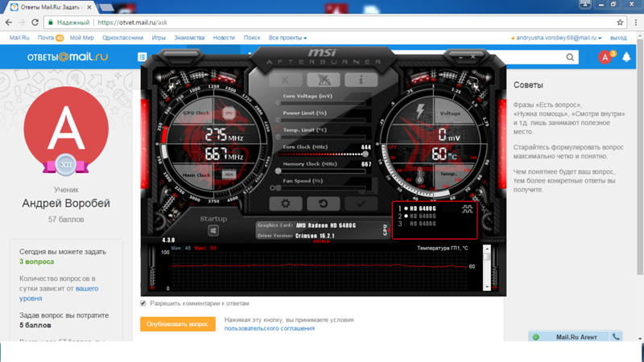
Task: Open Kombustor with the K button
Action: (286, 80)
